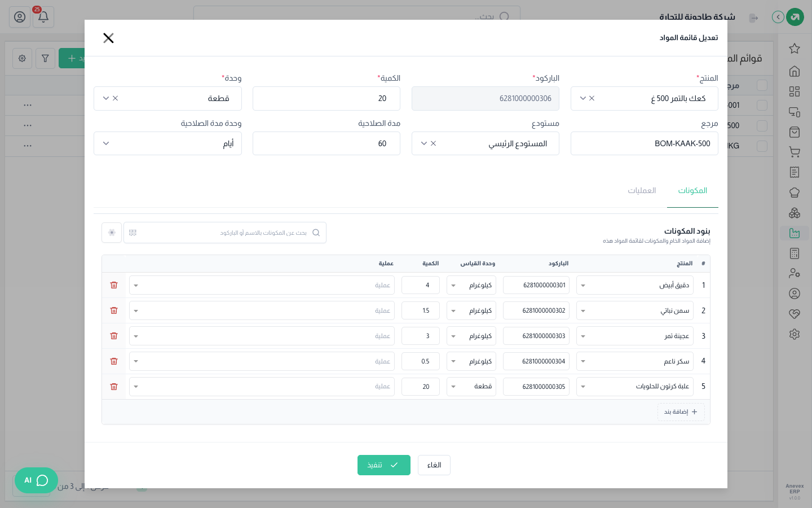The width and height of the screenshot is (812, 508).
Task: Tick the background row checkbox ending 500
Action: 762,125
